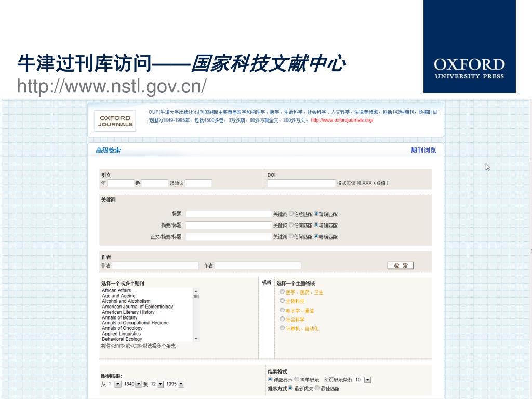The image size is (532, 399).
Task: Select Applied Linguistics journal
Action: pos(121,334)
